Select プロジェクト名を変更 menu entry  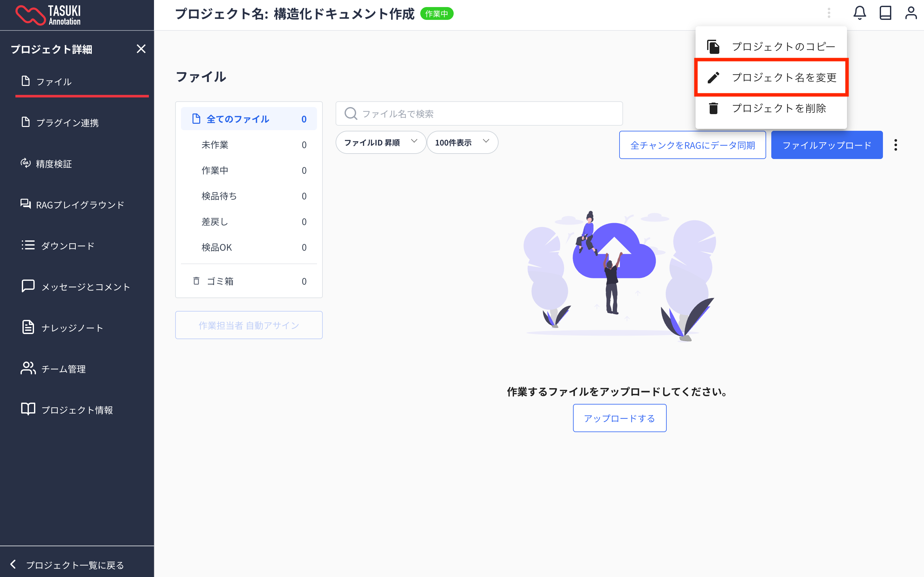click(783, 78)
